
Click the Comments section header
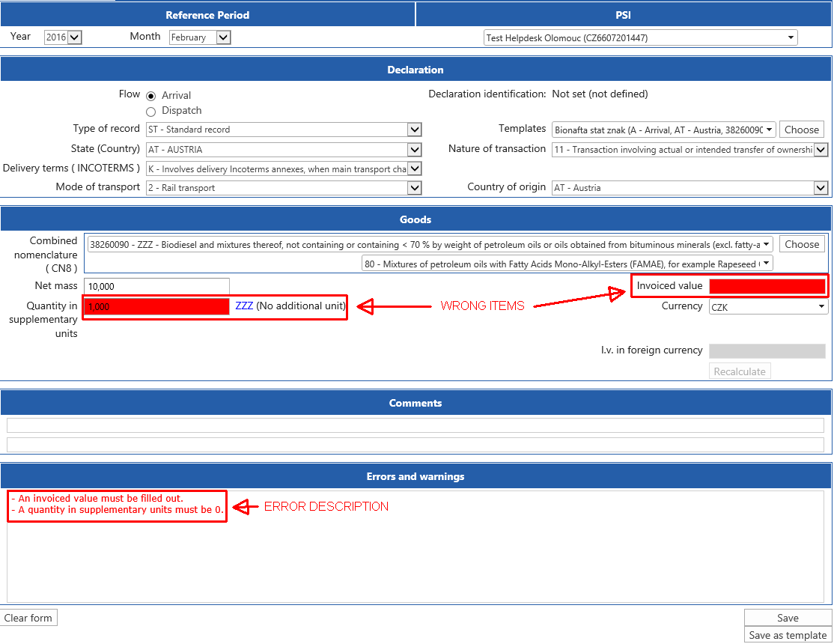click(416, 403)
